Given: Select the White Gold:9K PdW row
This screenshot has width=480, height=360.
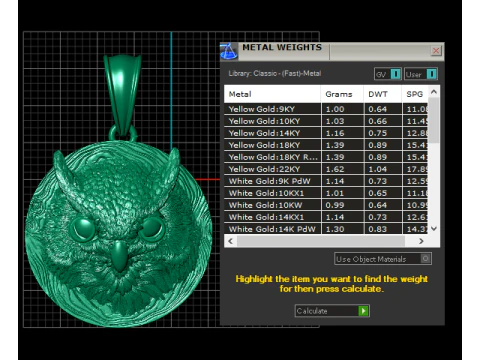Looking at the screenshot, I should pos(326,181).
